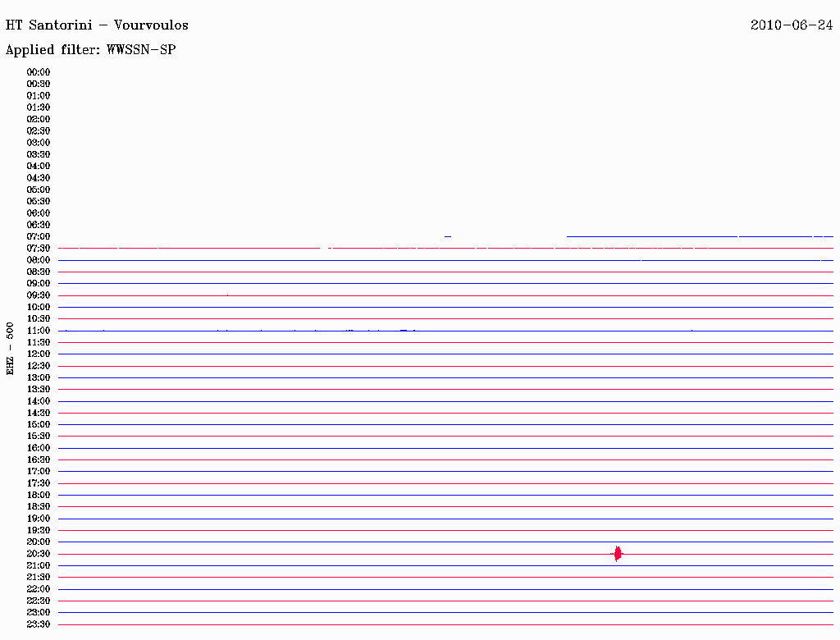Screen dimensions: 840x640
Task: Click the 22:00 time label
Action: (x=39, y=589)
